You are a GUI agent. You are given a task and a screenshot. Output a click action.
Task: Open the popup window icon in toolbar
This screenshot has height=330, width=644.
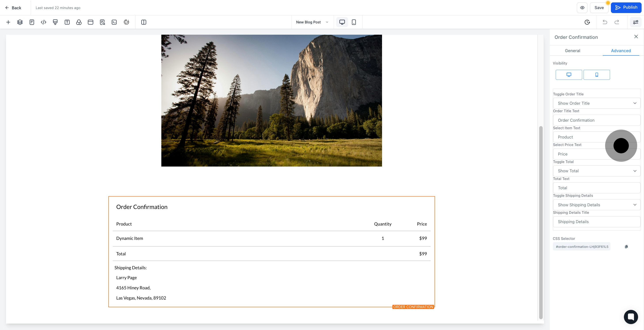click(x=90, y=22)
